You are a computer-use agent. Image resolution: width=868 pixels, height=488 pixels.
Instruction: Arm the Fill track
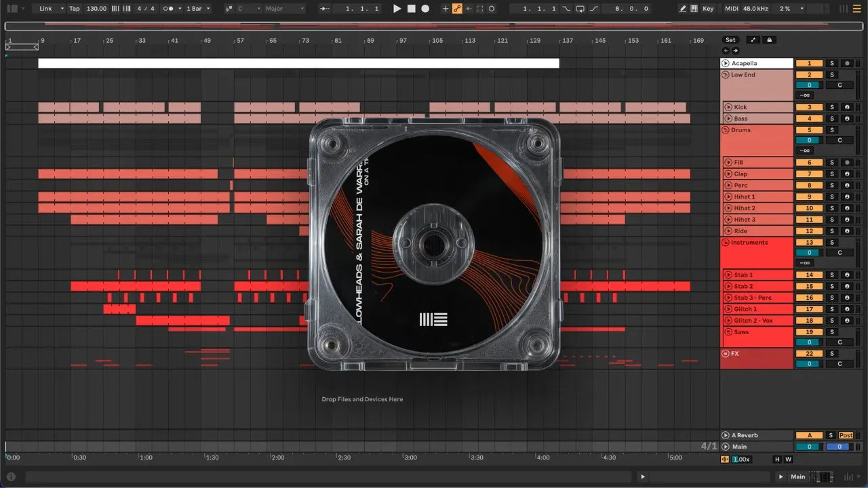[x=847, y=163]
